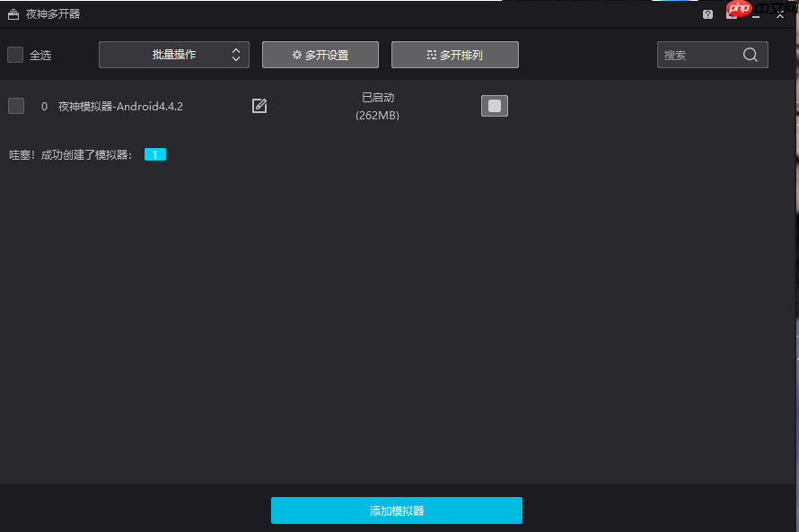The image size is (799, 532).
Task: Check the 全选 select-all checkbox
Action: [14, 54]
